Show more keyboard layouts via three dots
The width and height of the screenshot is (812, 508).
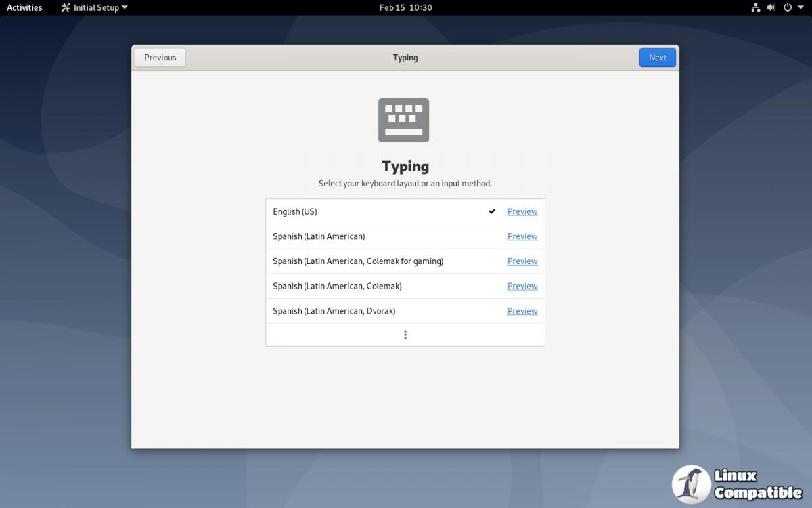405,335
